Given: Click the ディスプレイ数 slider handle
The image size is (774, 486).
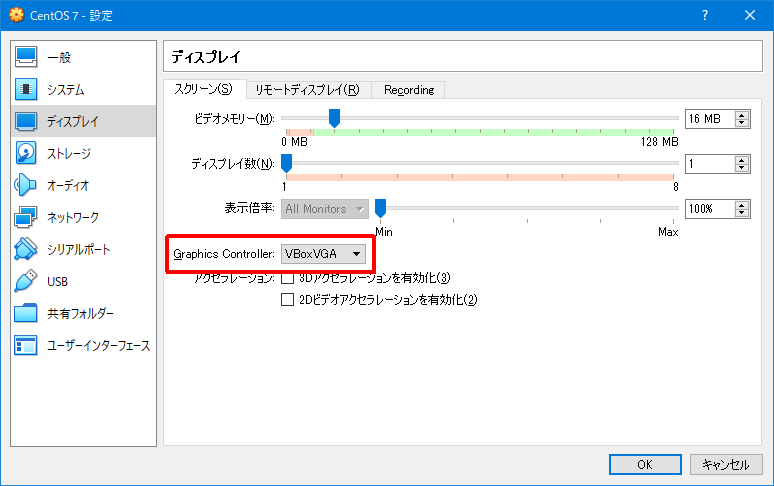Looking at the screenshot, I should point(286,163).
